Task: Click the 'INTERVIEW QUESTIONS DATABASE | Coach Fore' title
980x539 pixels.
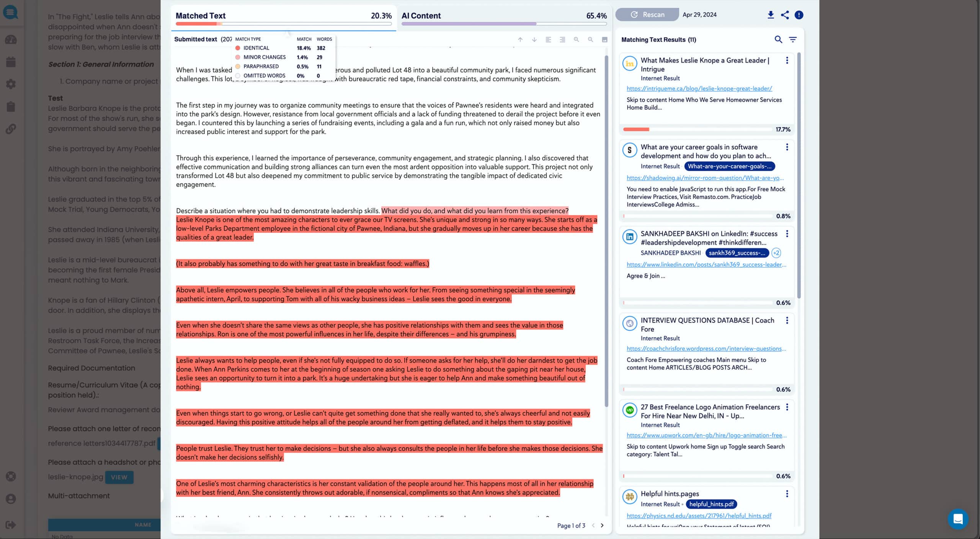Action: pyautogui.click(x=707, y=325)
